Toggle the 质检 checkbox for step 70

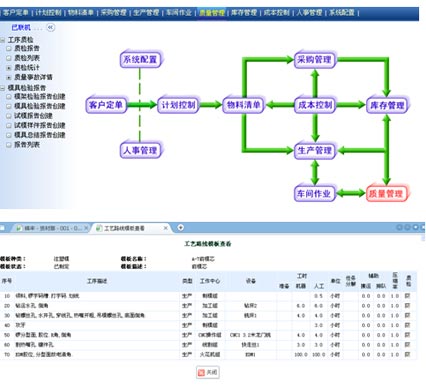click(x=407, y=354)
